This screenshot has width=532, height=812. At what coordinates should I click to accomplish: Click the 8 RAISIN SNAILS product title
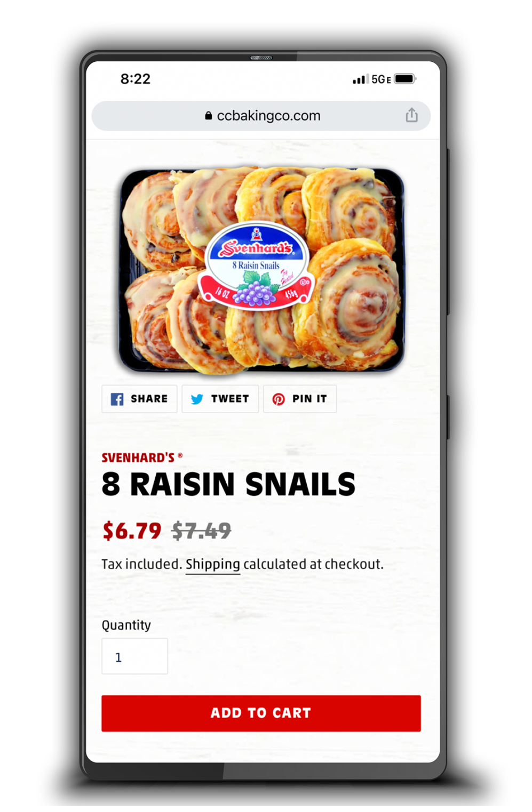coord(228,484)
